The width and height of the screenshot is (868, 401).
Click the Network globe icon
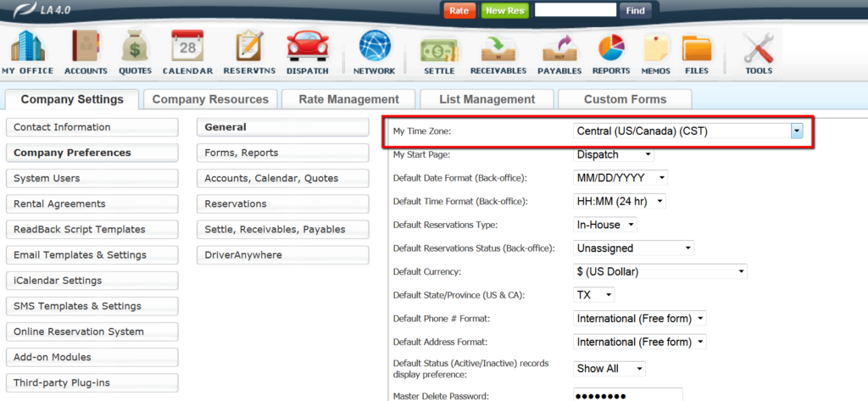coord(374,47)
